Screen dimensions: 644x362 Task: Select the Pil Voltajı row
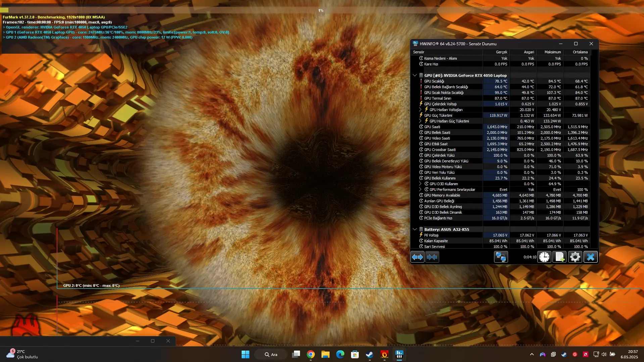click(x=500, y=235)
